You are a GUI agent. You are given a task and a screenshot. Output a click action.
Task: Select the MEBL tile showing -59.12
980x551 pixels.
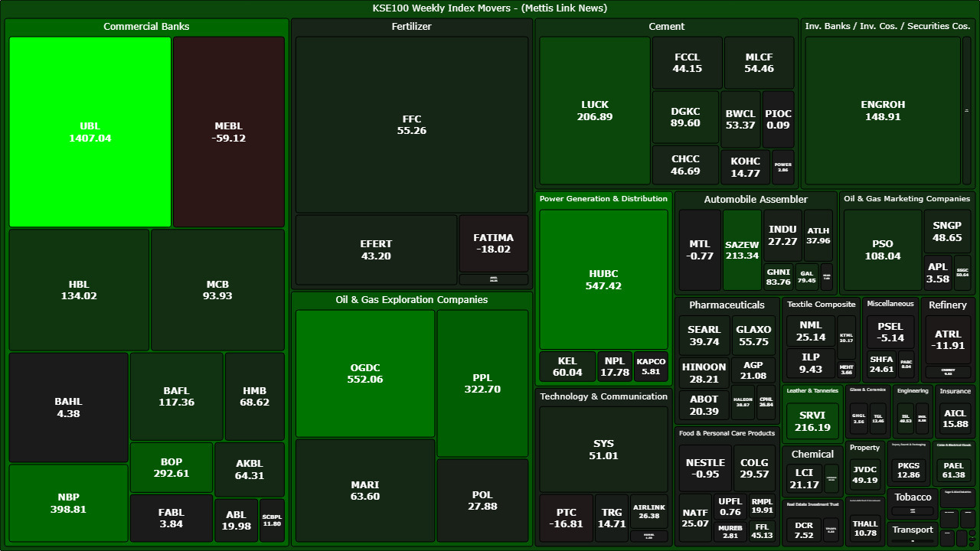(x=228, y=132)
